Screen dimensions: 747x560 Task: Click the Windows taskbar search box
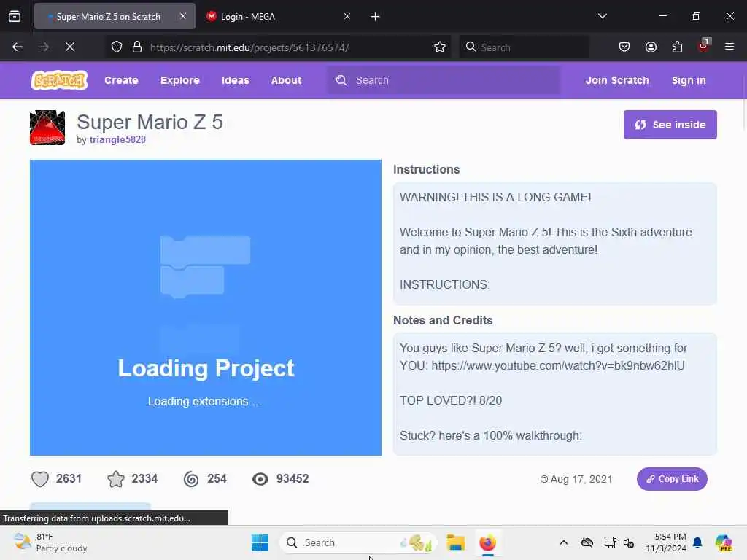tap(358, 542)
